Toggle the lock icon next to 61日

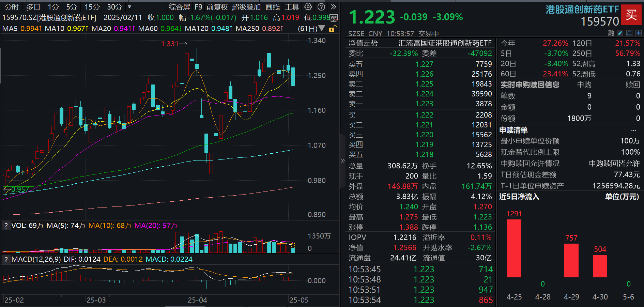pos(331,29)
